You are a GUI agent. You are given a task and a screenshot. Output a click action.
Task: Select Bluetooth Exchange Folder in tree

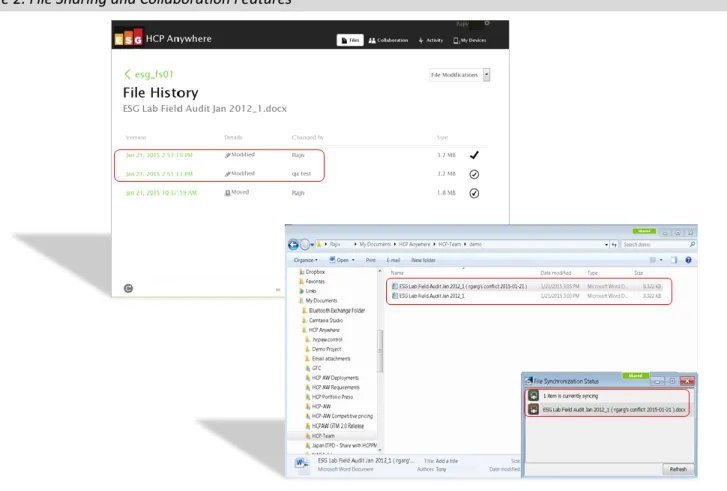(333, 311)
